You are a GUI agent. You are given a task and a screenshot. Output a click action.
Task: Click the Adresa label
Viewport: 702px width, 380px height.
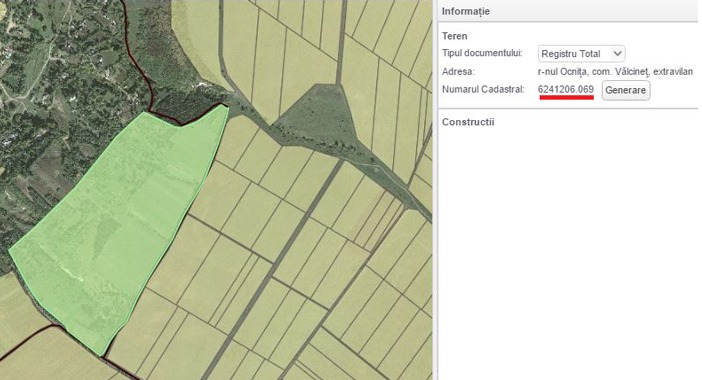[x=458, y=71]
